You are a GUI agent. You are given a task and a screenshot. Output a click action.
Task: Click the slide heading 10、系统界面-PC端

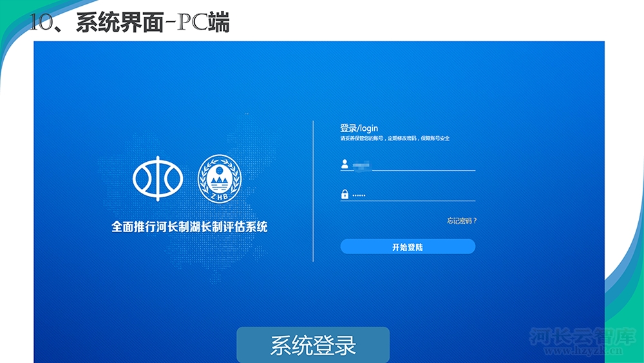[x=129, y=22]
